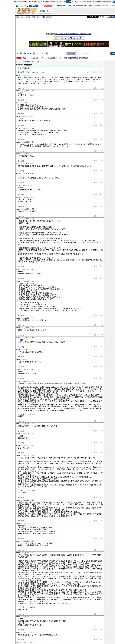Viewport: 115px width, 644px height.
Task: Focus the keyword search field
Action: [x=93, y=53]
